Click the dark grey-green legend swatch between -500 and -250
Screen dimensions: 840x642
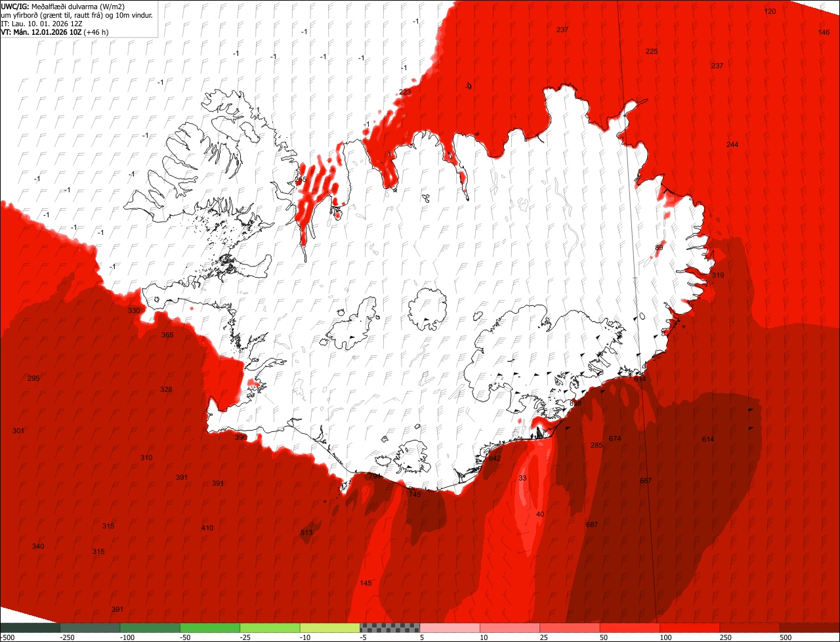pyautogui.click(x=30, y=628)
